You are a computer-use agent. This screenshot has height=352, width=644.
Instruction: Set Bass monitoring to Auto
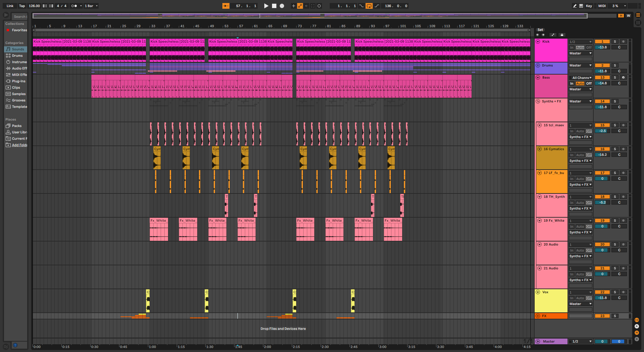[580, 83]
